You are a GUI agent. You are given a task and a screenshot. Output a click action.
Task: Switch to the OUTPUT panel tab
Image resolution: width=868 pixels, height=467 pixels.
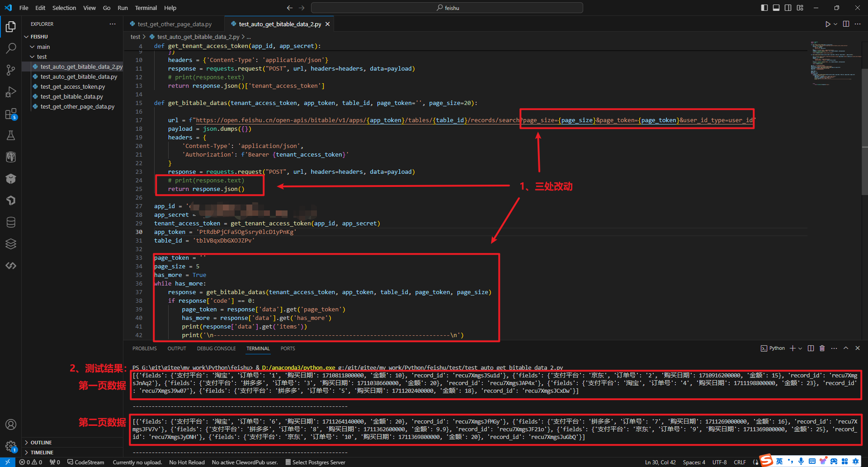tap(177, 348)
